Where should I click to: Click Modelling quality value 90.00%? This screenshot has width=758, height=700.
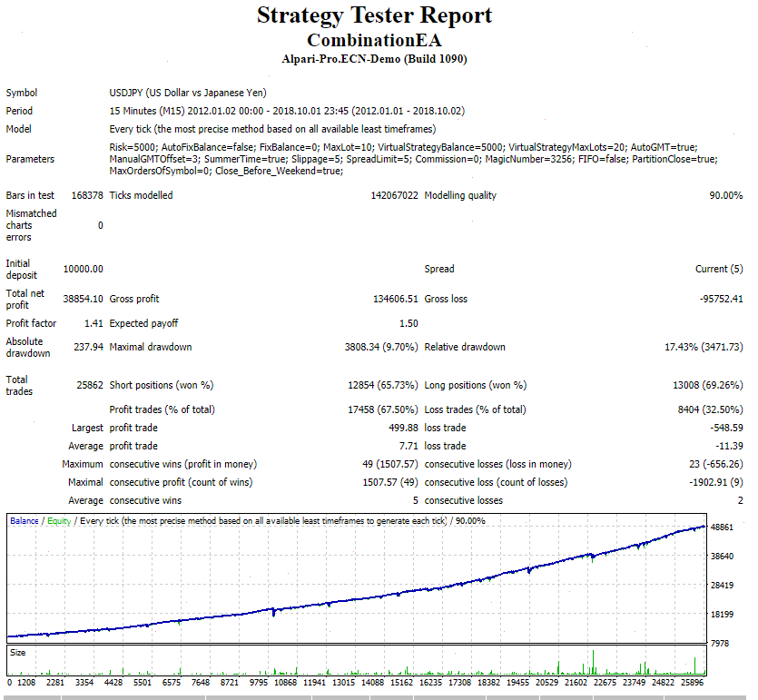(x=725, y=195)
